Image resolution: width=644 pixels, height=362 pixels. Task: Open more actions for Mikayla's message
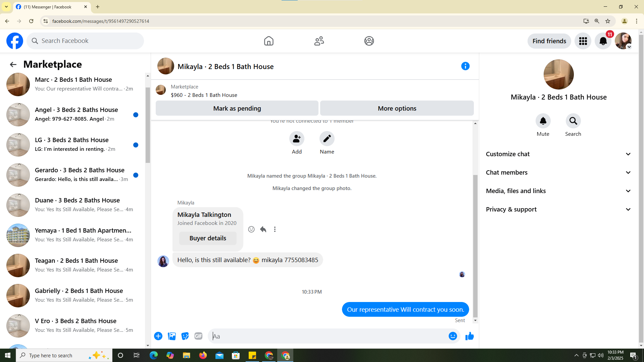[275, 229]
